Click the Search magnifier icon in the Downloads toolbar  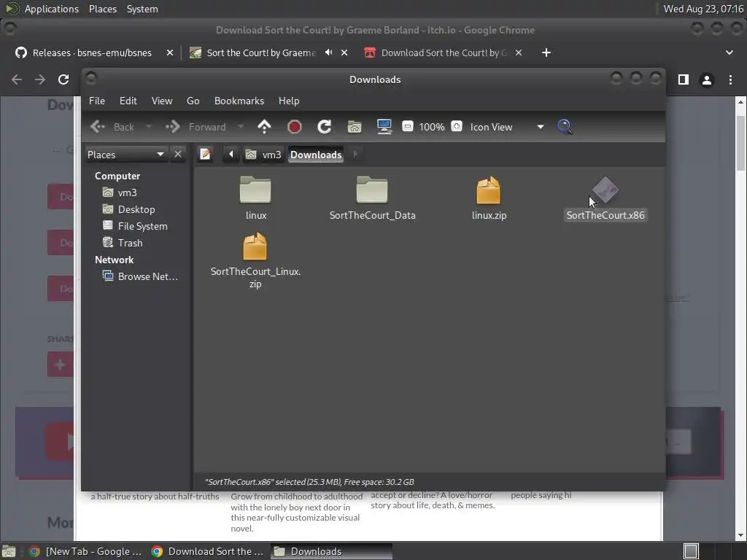[565, 127]
